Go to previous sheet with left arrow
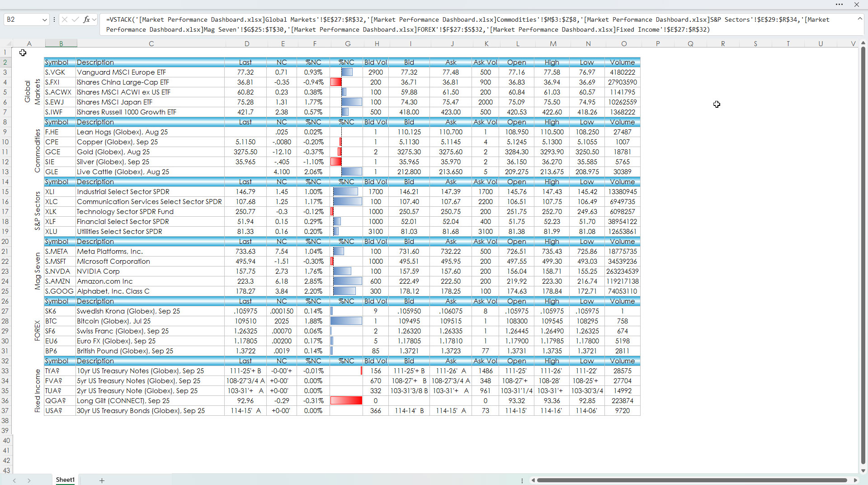The image size is (868, 485). [x=14, y=480]
